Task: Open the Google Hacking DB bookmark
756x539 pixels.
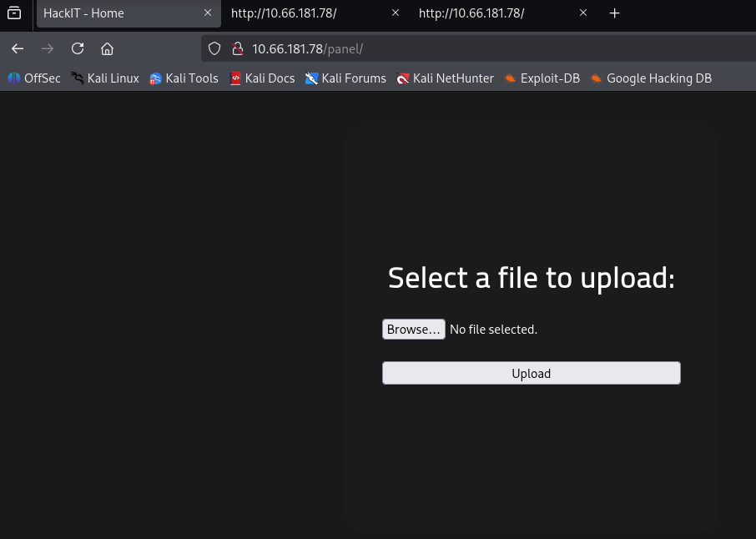Action: (x=651, y=78)
